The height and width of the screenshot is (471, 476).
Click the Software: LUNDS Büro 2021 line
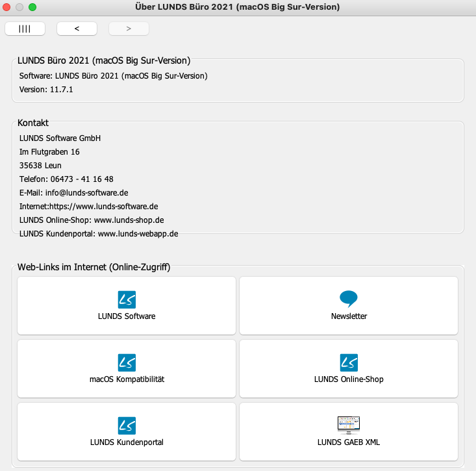point(113,76)
